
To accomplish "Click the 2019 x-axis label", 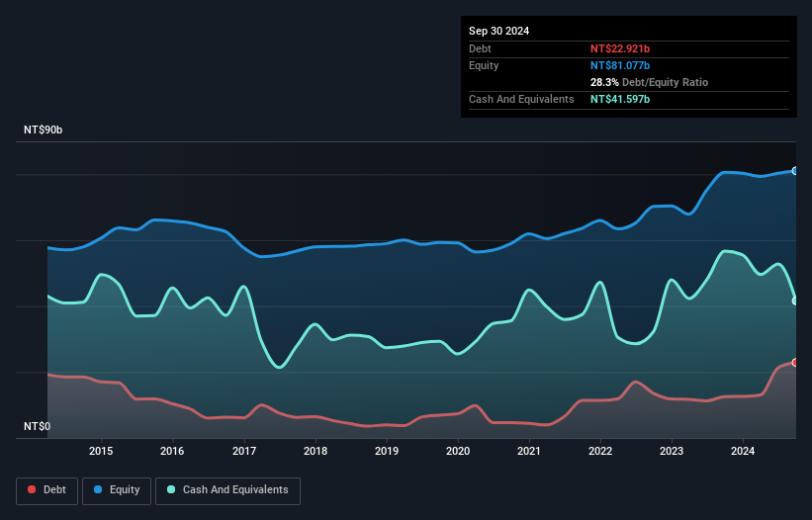I will [x=387, y=451].
